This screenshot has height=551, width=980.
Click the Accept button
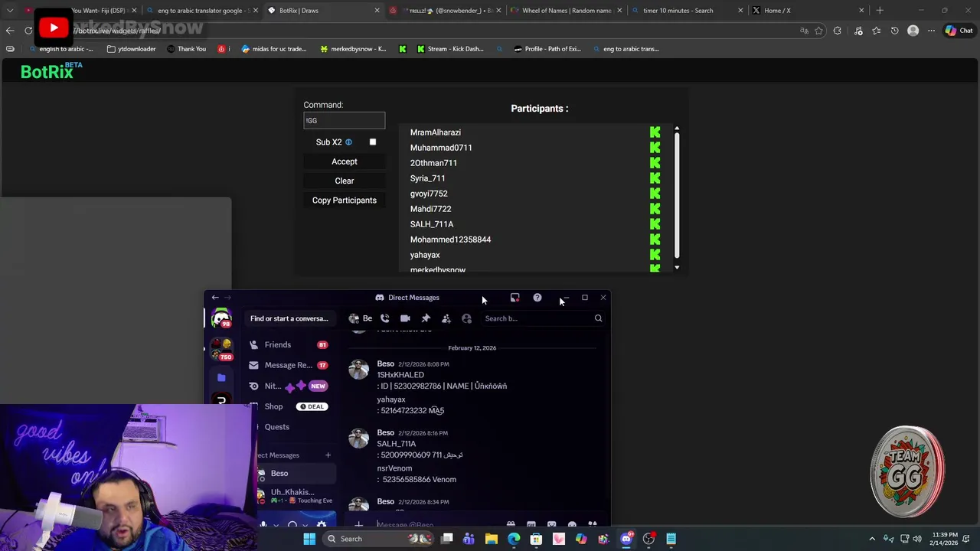click(345, 161)
